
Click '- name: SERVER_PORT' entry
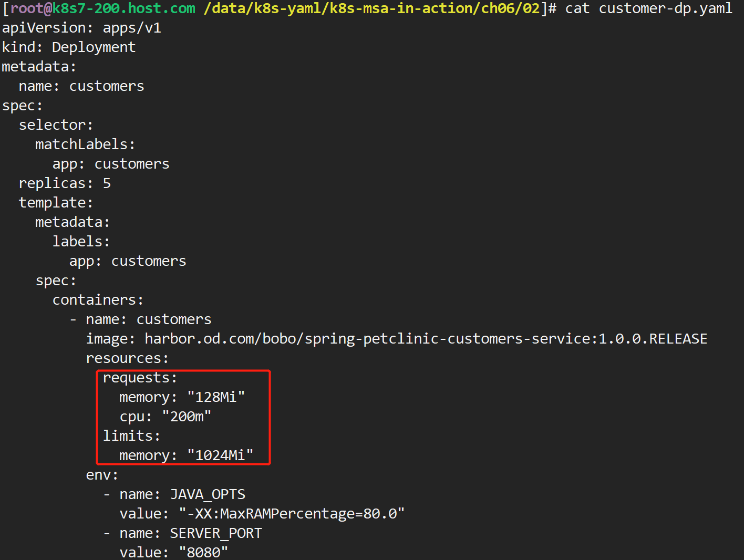182,534
